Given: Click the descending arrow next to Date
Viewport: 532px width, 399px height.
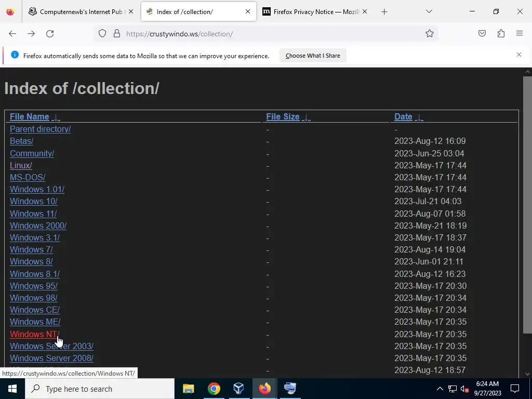Looking at the screenshot, I should tap(419, 117).
